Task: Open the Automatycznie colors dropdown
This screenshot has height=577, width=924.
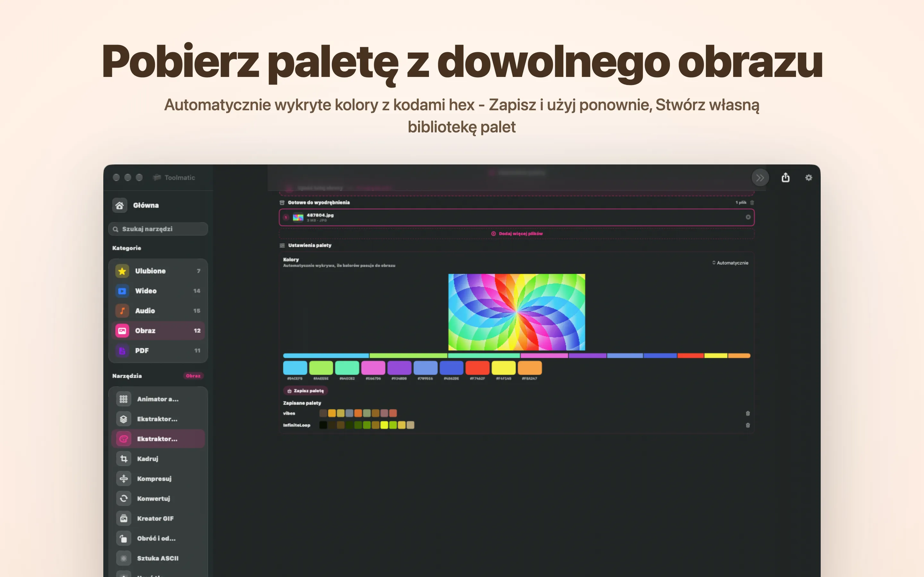Action: pyautogui.click(x=730, y=263)
